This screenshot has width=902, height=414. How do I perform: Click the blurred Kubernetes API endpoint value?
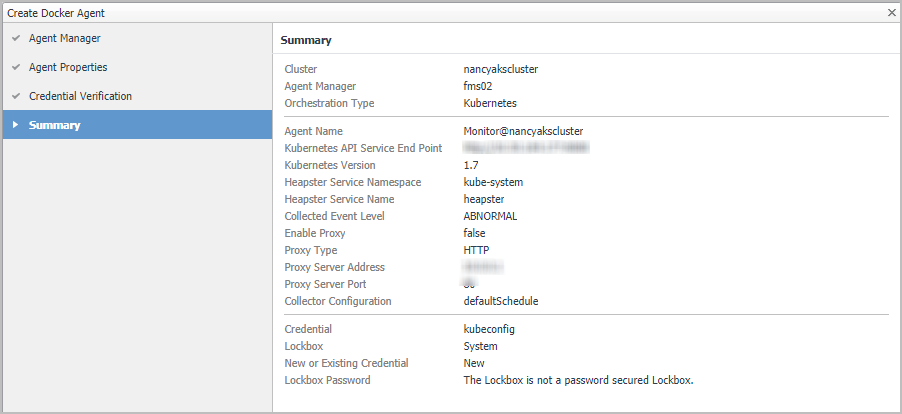pyautogui.click(x=525, y=149)
